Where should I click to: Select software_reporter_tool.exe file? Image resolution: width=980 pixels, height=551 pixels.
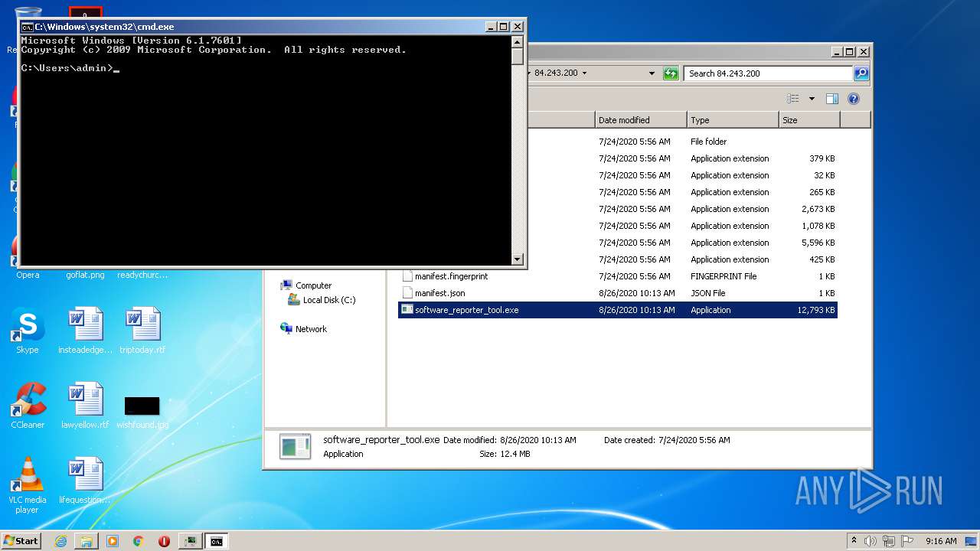coord(618,310)
